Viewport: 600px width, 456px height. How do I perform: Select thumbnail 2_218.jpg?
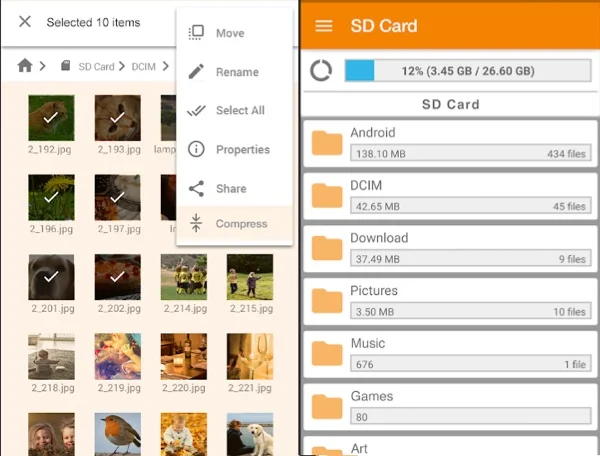pyautogui.click(x=51, y=356)
